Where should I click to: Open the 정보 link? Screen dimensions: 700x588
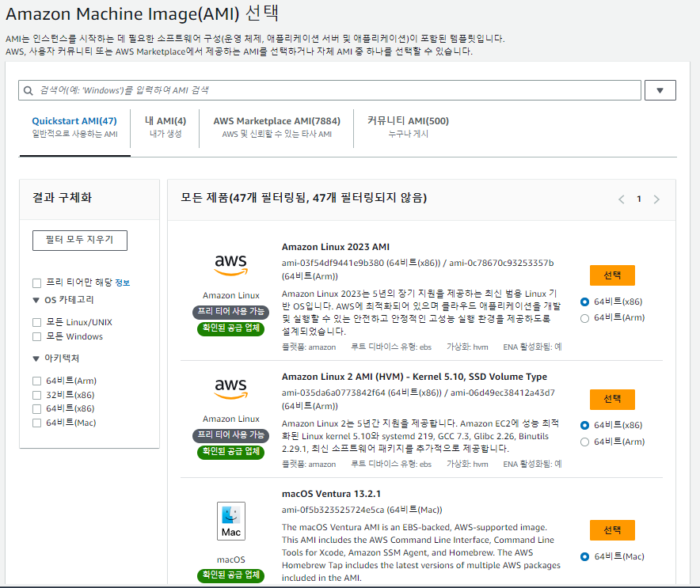[x=122, y=283]
